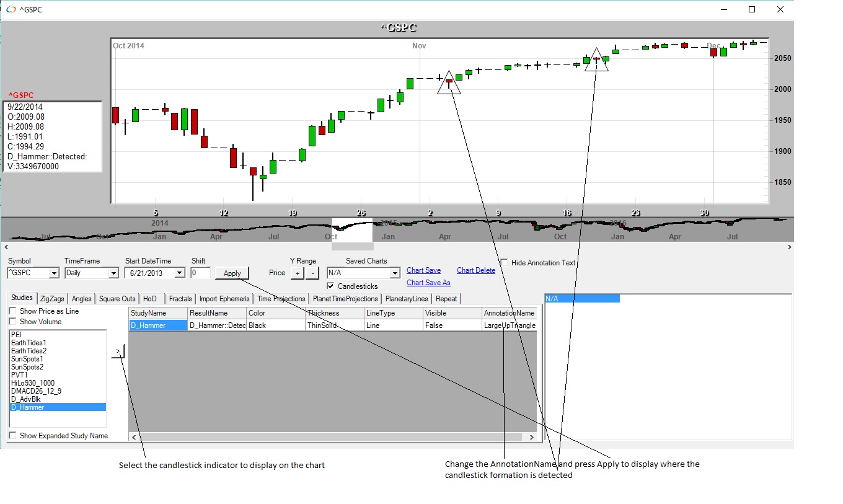Enable Show Volume checkbox
Image resolution: width=843 pixels, height=504 pixels.
(x=13, y=322)
